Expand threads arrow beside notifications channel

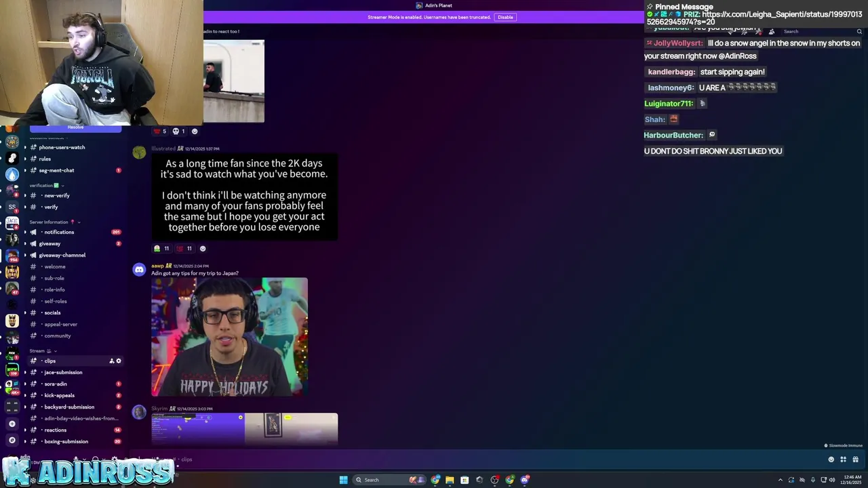pos(25,232)
